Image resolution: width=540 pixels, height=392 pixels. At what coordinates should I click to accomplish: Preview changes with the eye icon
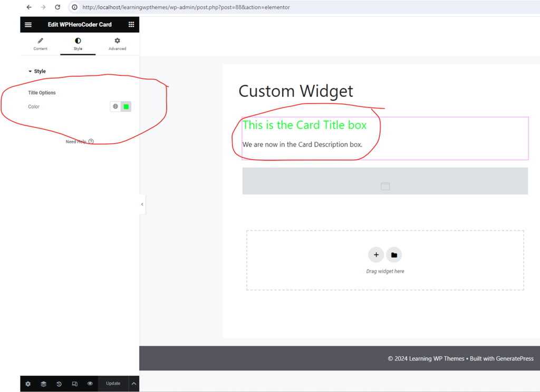coord(90,384)
